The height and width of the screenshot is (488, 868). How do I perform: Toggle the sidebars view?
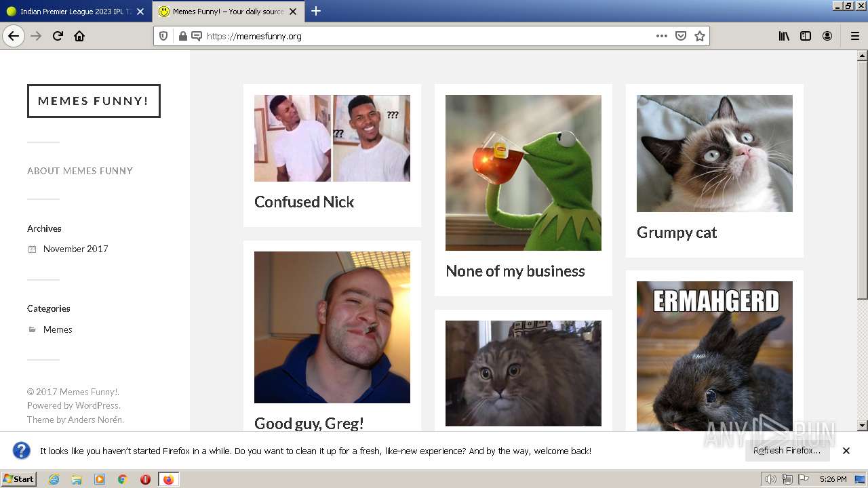tap(806, 36)
